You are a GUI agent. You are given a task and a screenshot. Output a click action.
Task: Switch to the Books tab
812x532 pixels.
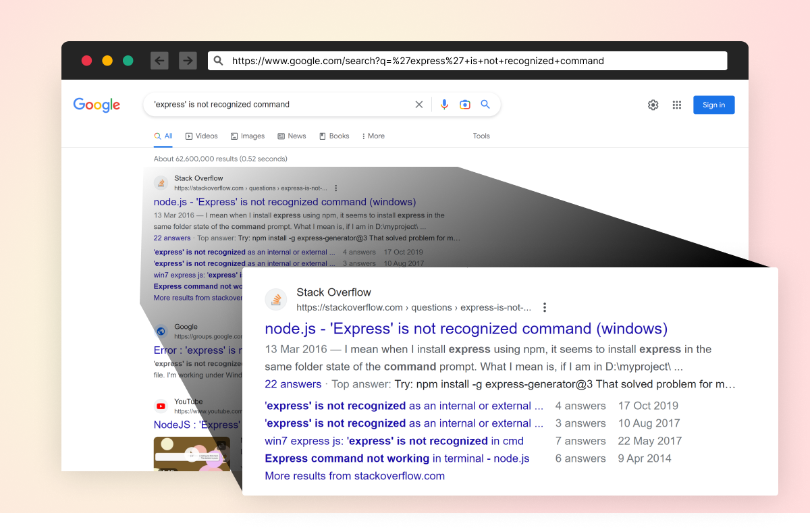pyautogui.click(x=334, y=136)
